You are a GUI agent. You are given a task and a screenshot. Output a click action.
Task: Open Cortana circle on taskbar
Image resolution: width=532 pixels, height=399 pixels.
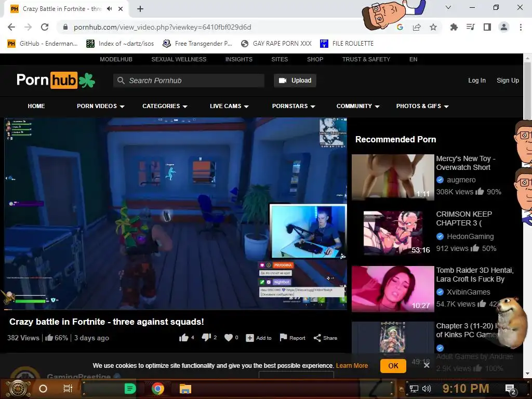point(43,389)
